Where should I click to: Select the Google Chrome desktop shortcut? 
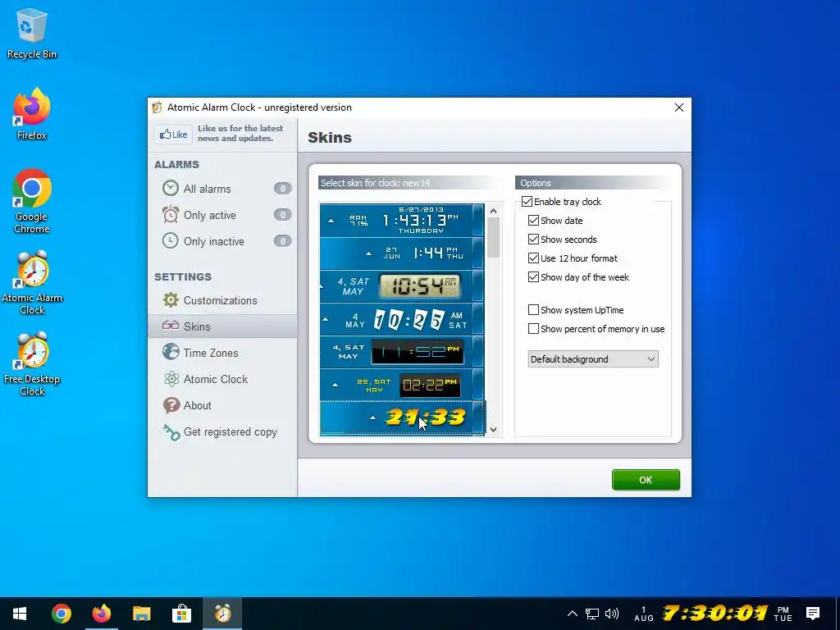coord(32,202)
